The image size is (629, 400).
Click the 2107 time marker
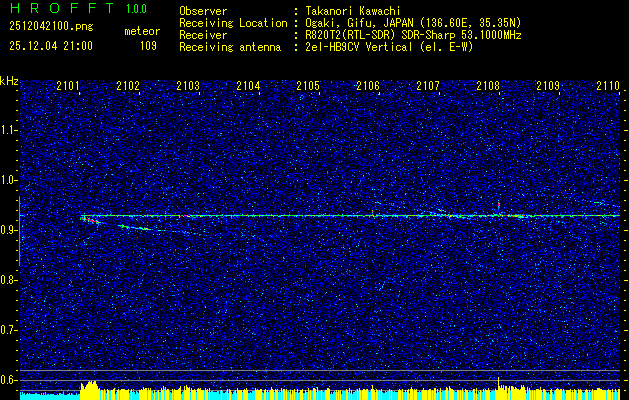coord(428,85)
